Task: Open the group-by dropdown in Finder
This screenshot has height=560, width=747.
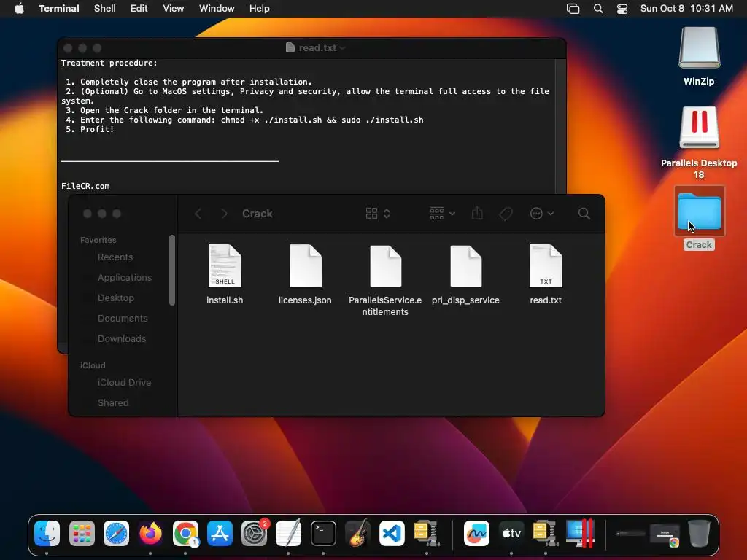Action: [443, 214]
